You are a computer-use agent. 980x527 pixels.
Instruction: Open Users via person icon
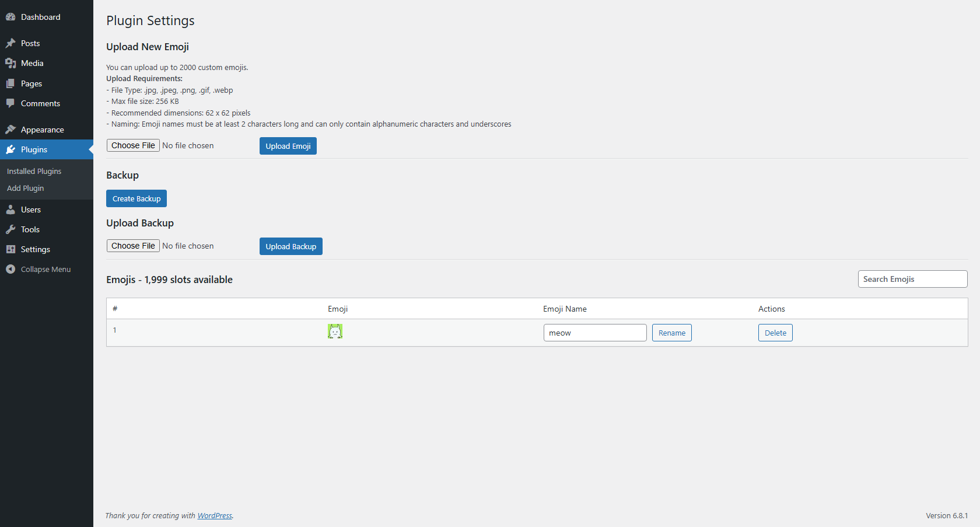10,209
